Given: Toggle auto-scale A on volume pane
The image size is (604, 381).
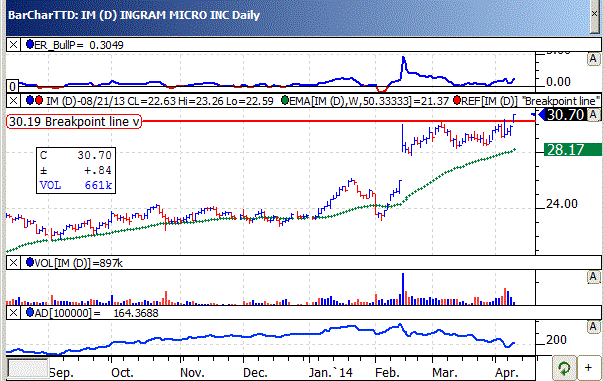Looking at the screenshot, I should [x=593, y=277].
